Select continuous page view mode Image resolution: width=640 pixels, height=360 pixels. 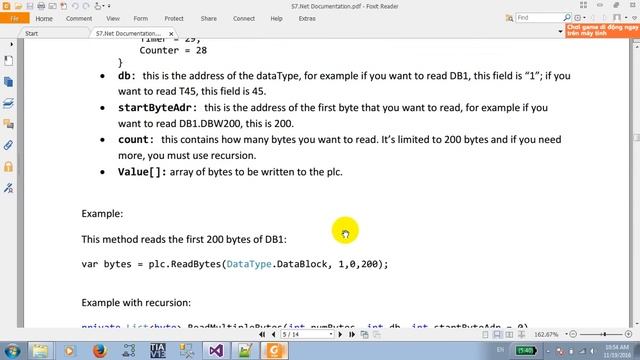[497, 335]
